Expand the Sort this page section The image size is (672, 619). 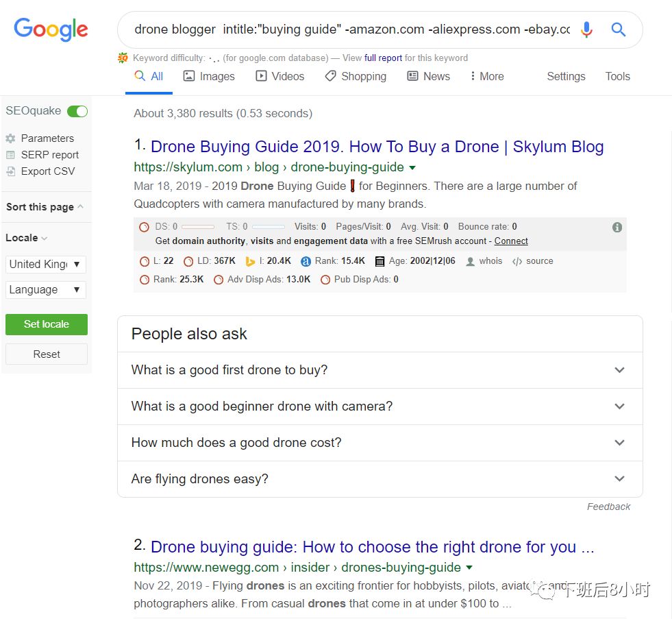pyautogui.click(x=45, y=207)
